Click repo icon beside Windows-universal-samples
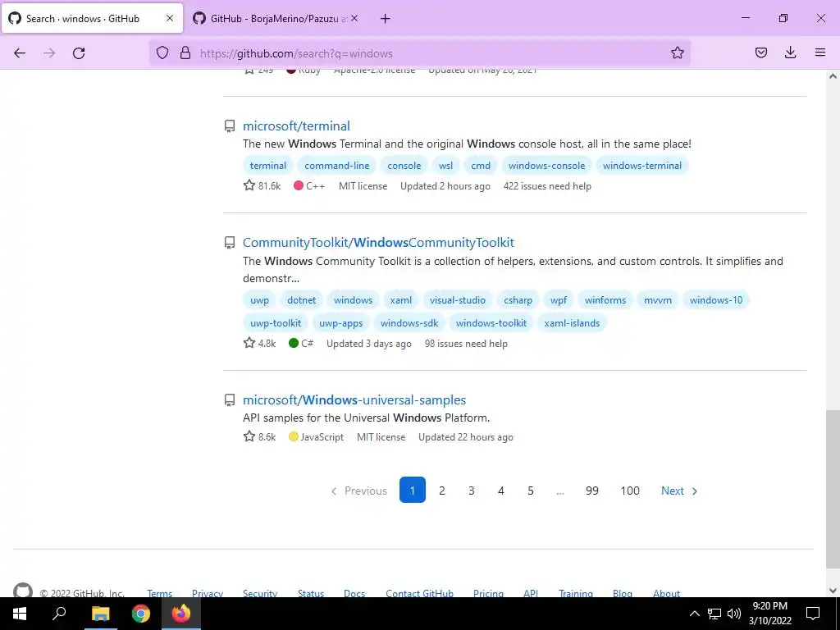The width and height of the screenshot is (840, 630). [x=230, y=400]
